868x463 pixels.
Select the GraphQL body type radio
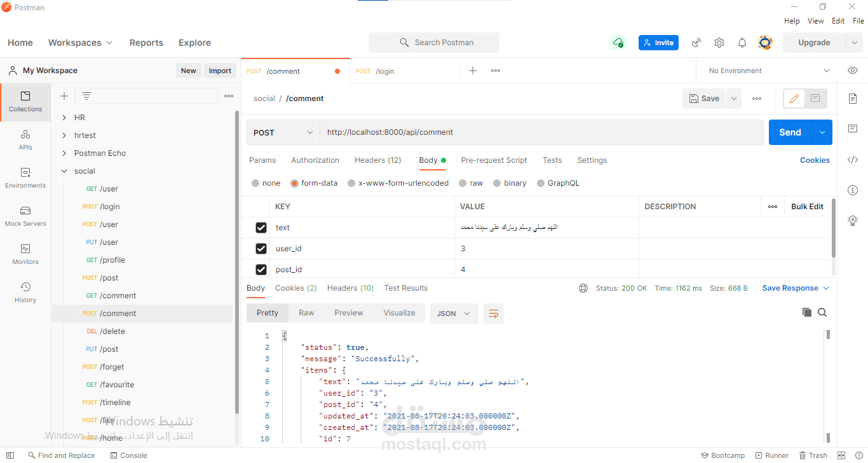tap(541, 183)
